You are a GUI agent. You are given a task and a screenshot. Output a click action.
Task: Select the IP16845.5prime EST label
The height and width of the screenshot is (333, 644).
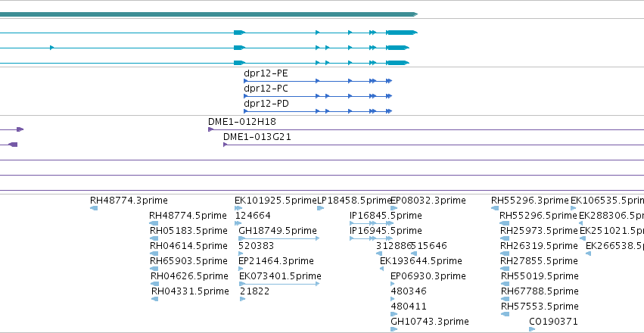[x=386, y=216]
